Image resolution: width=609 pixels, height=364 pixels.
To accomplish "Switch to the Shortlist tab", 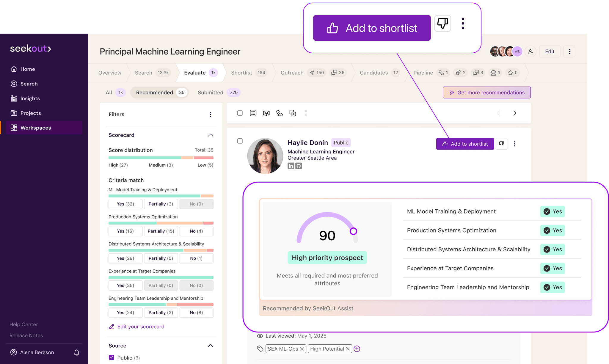I will [x=241, y=73].
